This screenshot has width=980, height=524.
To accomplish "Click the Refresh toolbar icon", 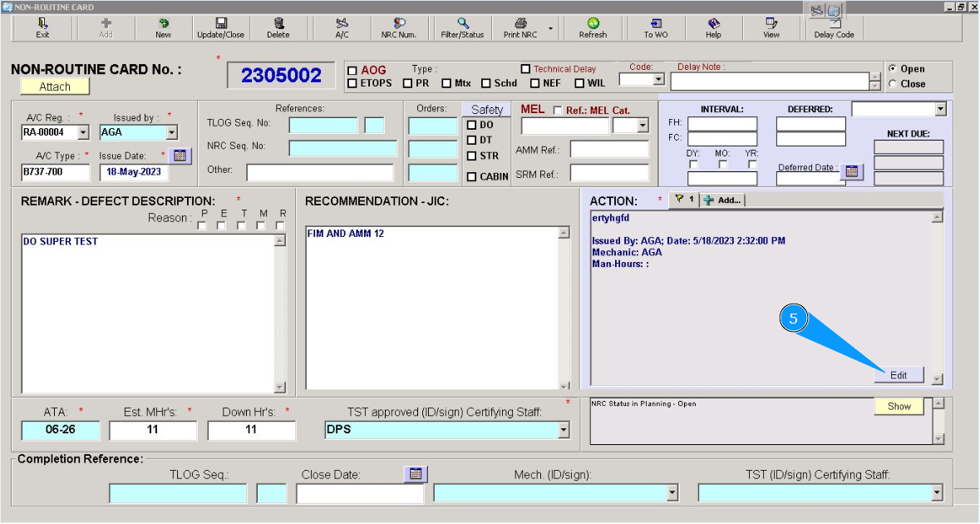I will coord(593,24).
